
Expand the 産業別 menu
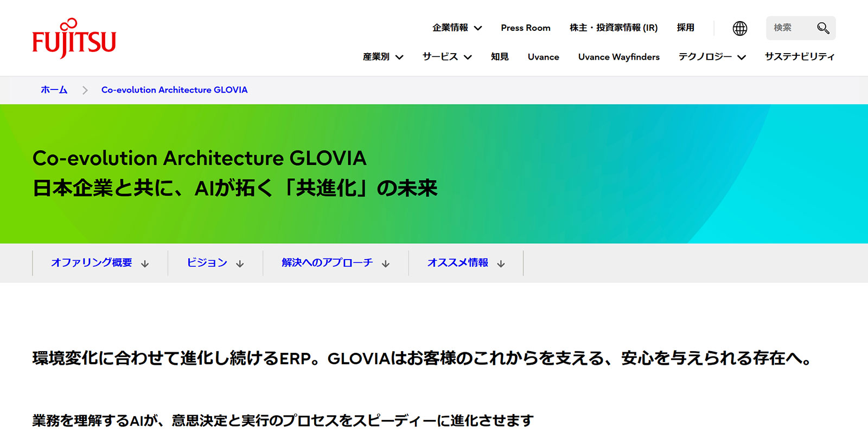click(x=383, y=57)
